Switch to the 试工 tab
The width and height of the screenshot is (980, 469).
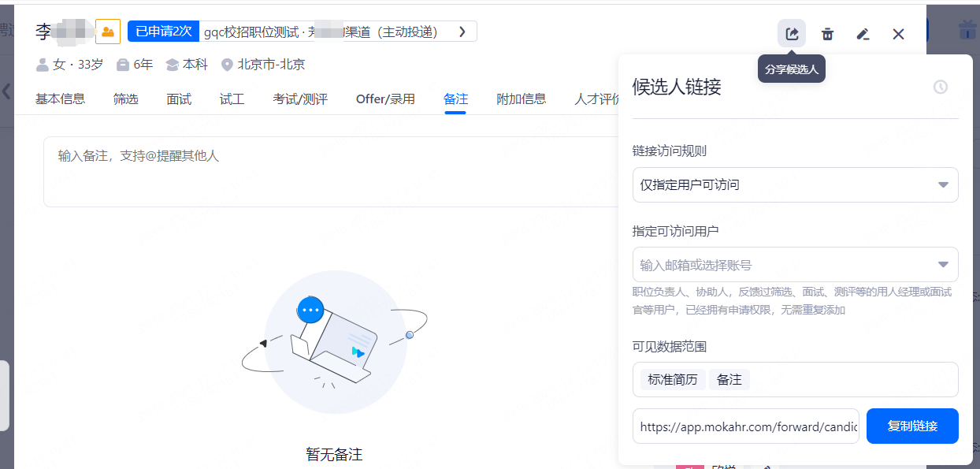pyautogui.click(x=232, y=99)
